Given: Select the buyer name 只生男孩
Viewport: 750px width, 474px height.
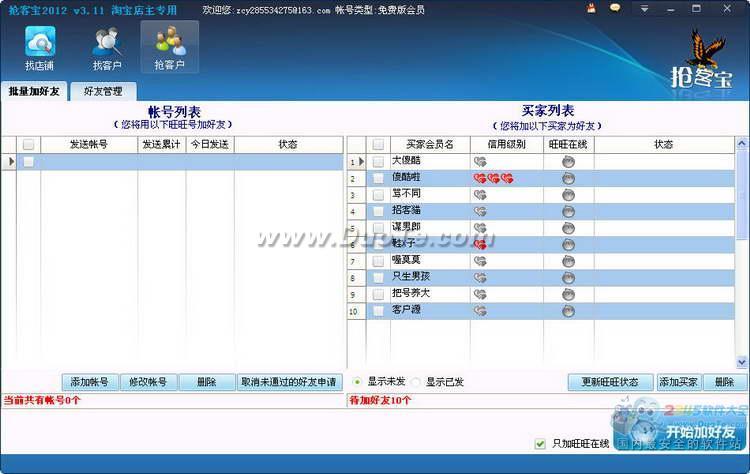Looking at the screenshot, I should [411, 276].
